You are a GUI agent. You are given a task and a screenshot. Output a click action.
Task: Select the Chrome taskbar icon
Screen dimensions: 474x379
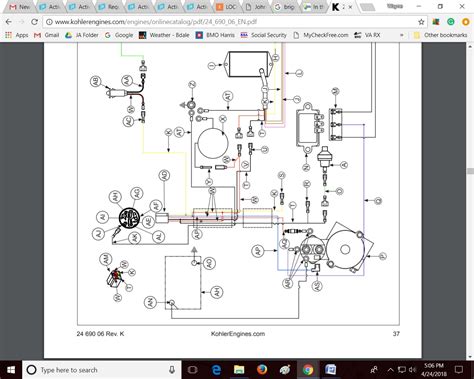308,370
